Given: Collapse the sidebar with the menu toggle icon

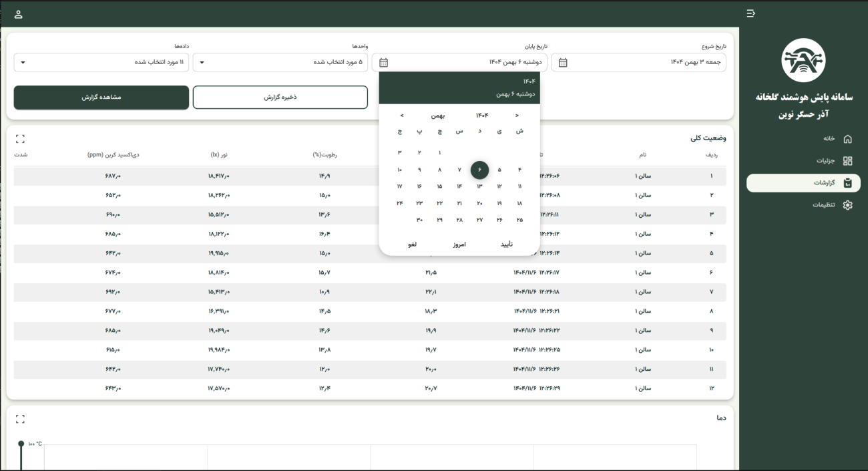Looking at the screenshot, I should click(751, 13).
